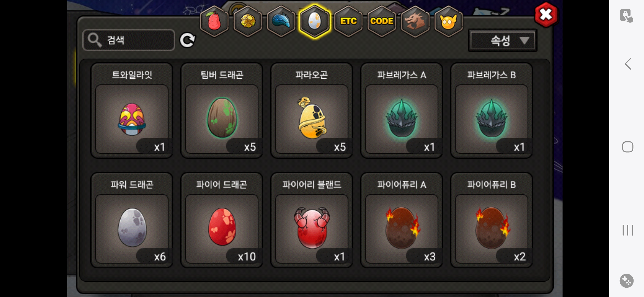Screen dimensions: 644x297
Task: Open the game controller shortcut icon
Action: pos(627,281)
